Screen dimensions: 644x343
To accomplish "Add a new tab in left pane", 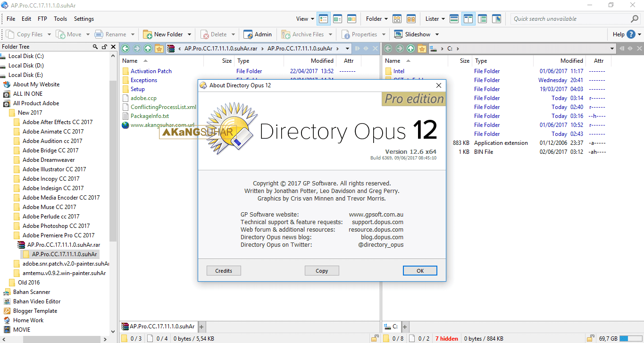I will [x=201, y=326].
